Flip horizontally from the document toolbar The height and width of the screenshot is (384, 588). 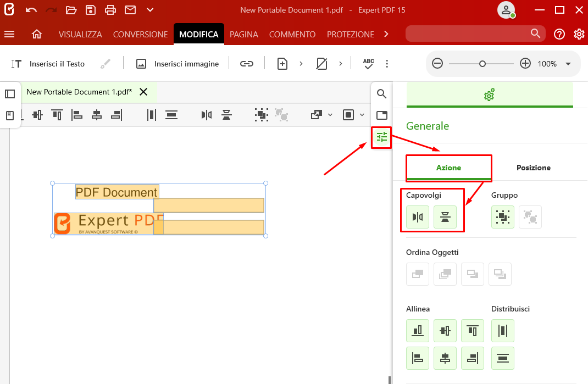[207, 115]
